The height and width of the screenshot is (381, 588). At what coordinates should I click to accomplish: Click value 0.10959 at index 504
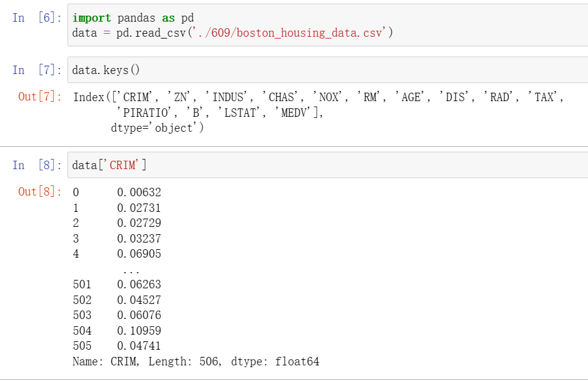click(139, 330)
